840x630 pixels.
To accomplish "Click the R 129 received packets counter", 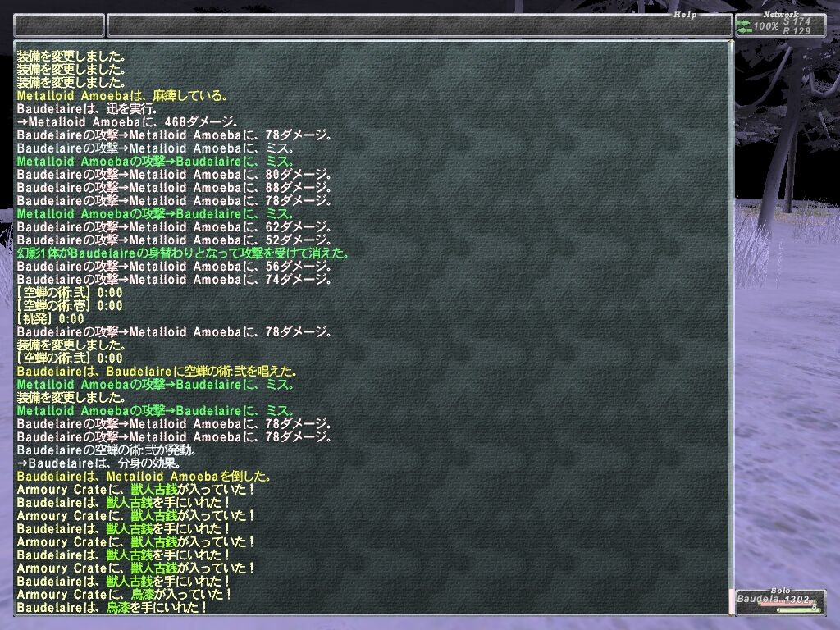I will (797, 31).
